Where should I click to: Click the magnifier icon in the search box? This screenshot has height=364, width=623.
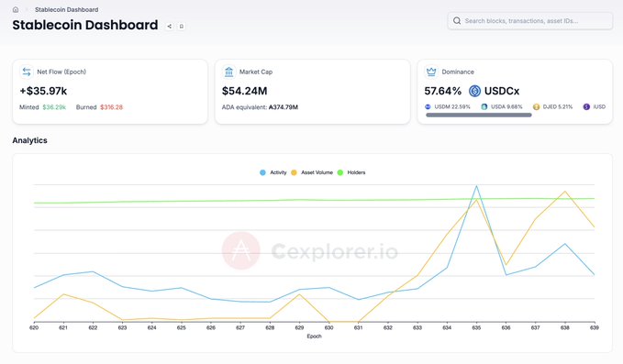coord(457,21)
